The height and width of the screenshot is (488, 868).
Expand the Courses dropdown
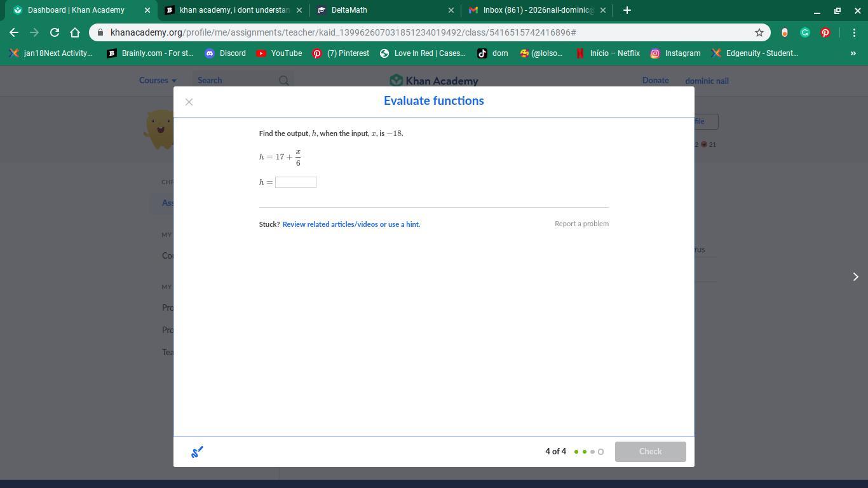[158, 81]
